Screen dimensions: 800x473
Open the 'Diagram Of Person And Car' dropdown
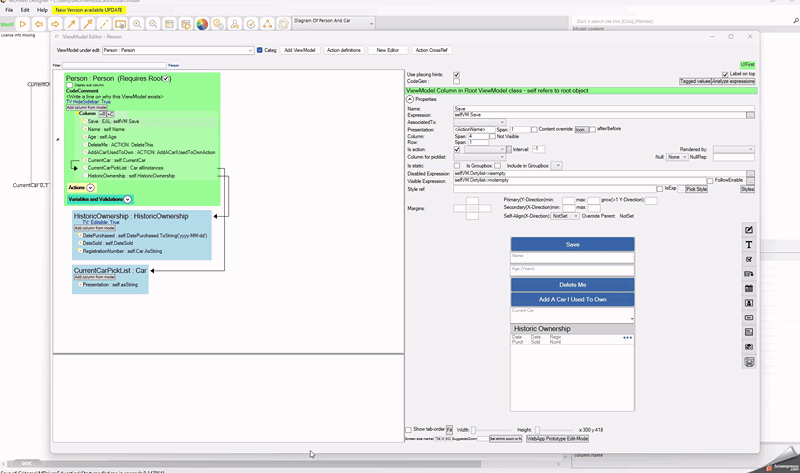[x=371, y=23]
